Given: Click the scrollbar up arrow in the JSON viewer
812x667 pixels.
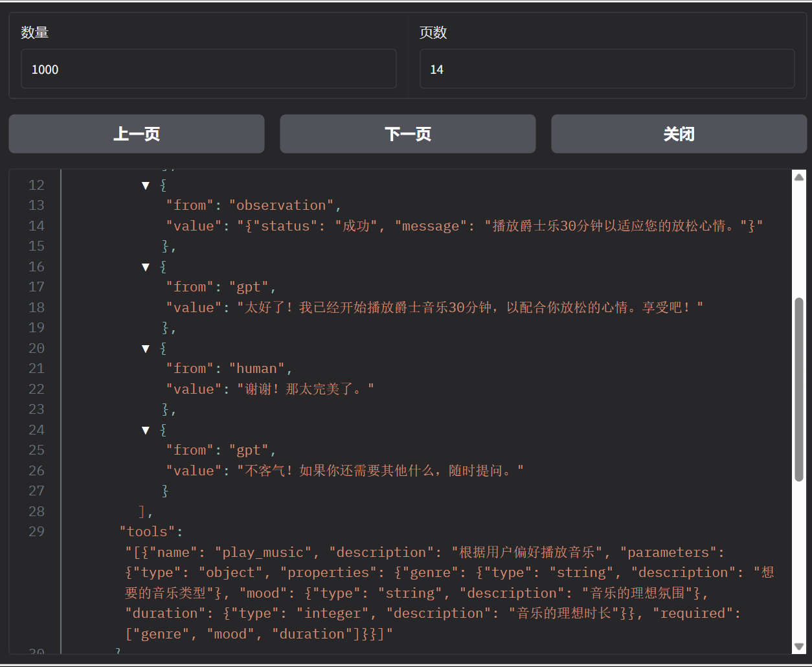Looking at the screenshot, I should coord(799,177).
